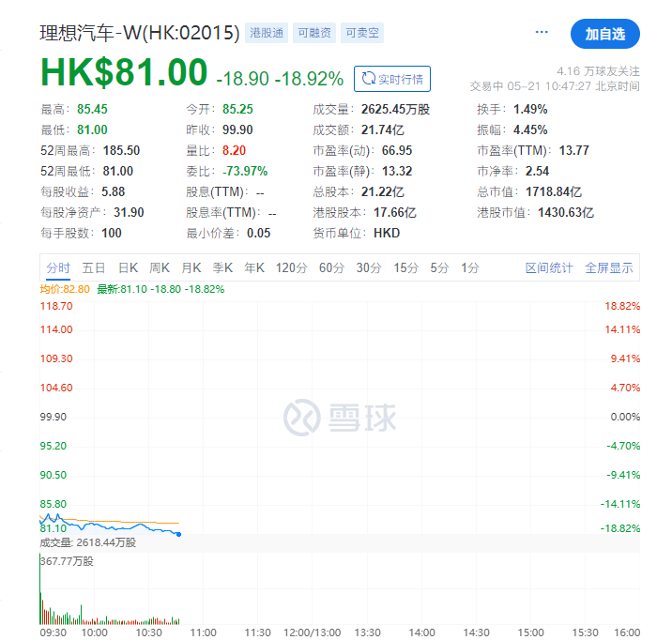
Task: Select the 15分 interval tab
Action: coord(405,268)
